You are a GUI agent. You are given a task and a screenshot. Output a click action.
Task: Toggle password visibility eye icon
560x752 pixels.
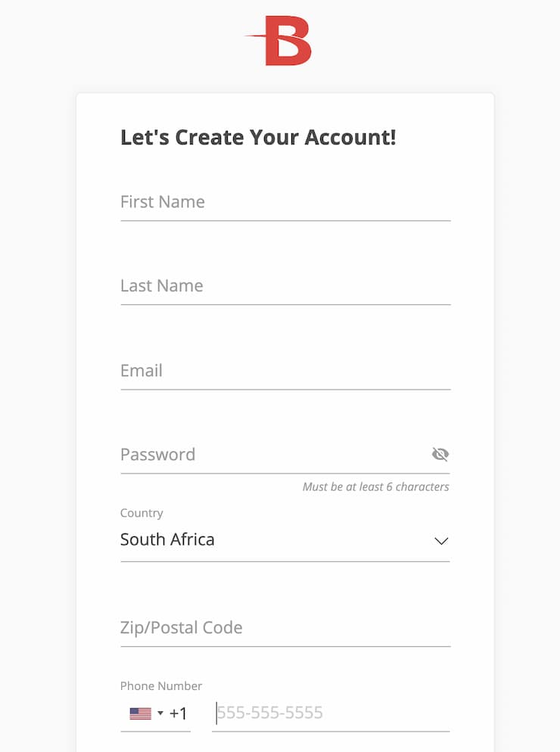point(440,454)
